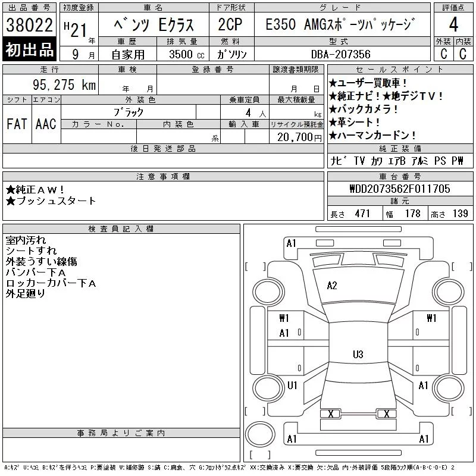
Task: Click the lot number 38022
Action: (29, 25)
